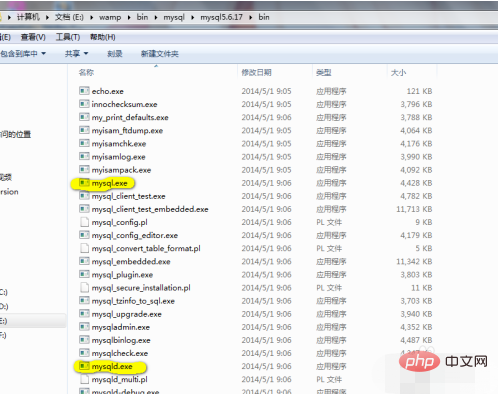
Task: Click the highlighted mysql.exe file icon
Action: [x=84, y=183]
